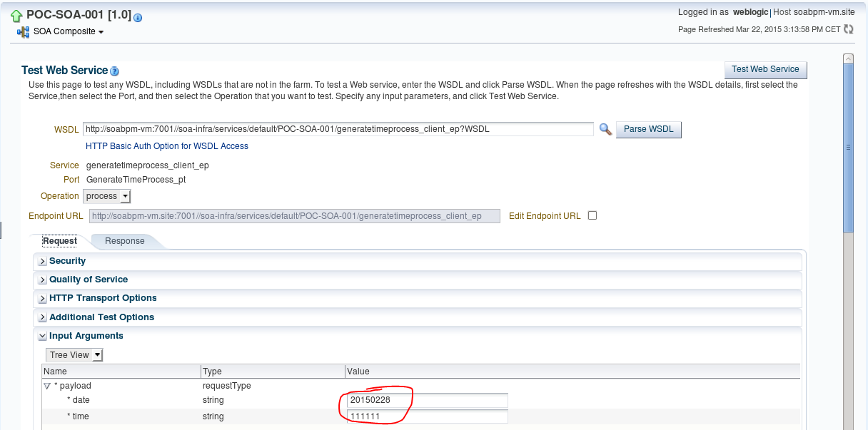Click the Test Web Service button

(765, 69)
